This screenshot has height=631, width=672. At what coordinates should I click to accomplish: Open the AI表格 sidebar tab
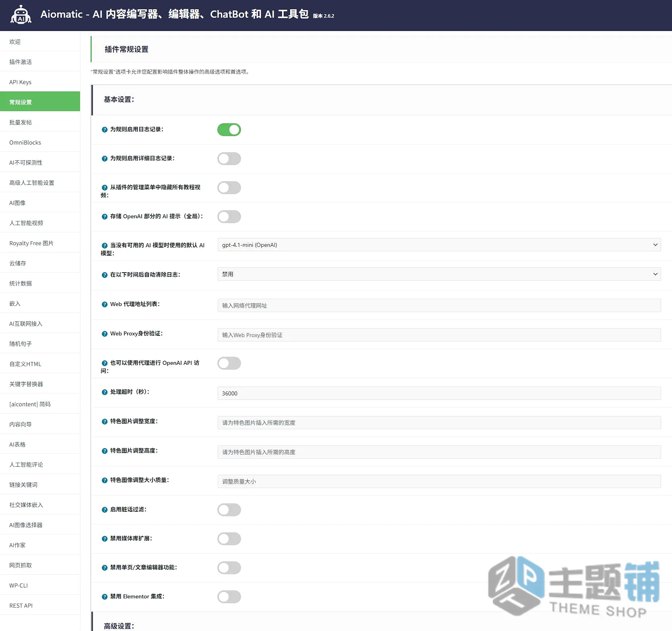click(40, 444)
